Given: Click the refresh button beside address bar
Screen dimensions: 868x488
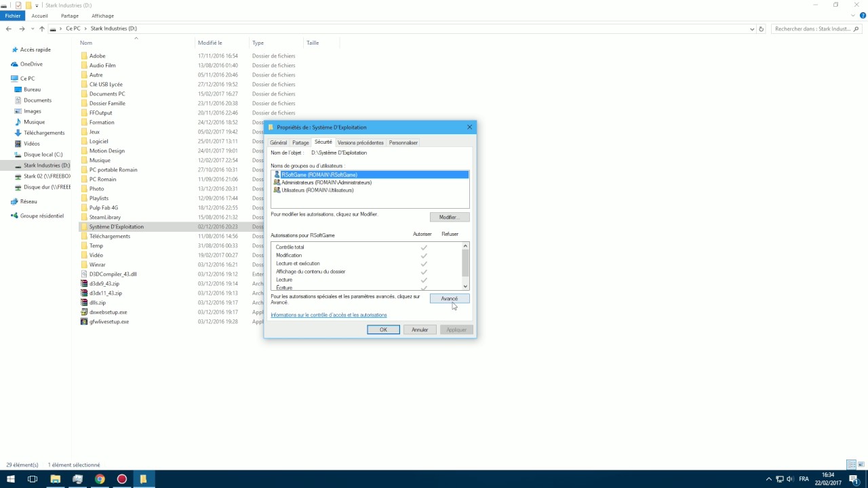Looking at the screenshot, I should coord(761,29).
